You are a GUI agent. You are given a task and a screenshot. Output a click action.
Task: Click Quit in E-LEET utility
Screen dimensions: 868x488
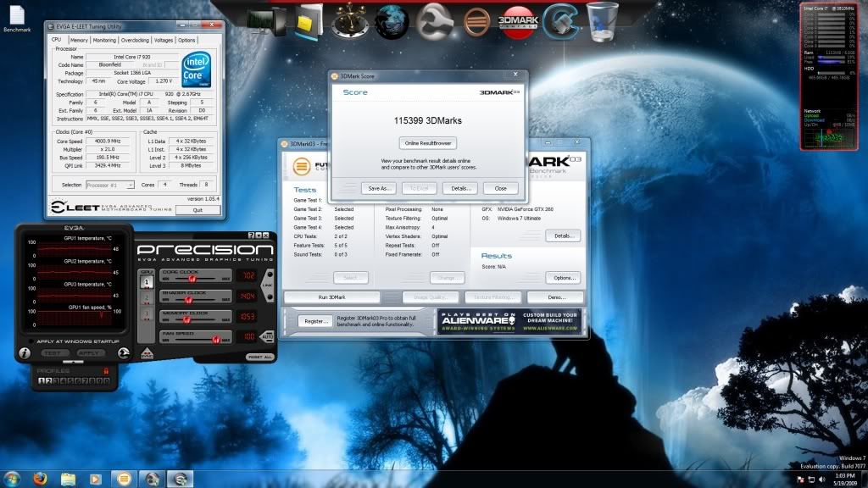pos(198,210)
